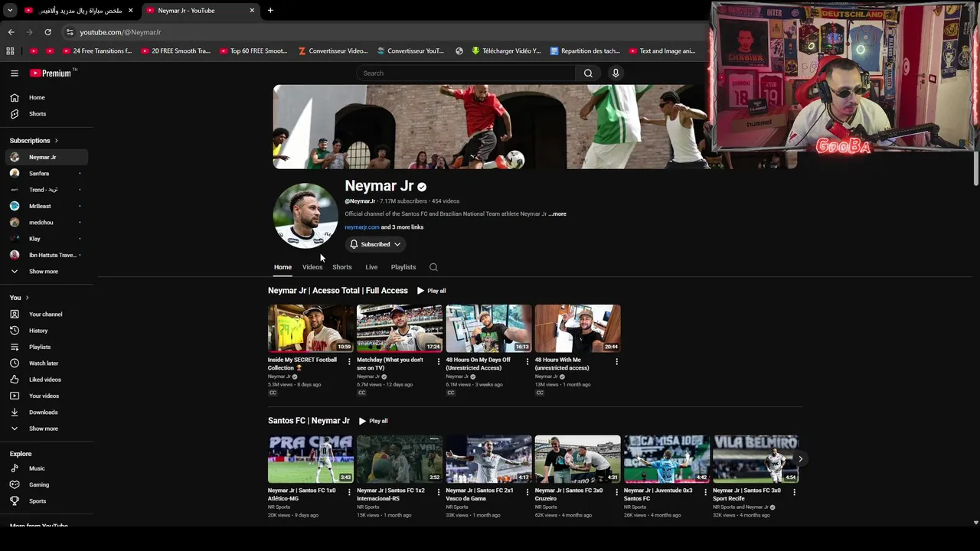The width and height of the screenshot is (980, 551).
Task: Open Santos FC 1x0 Atlético-MG thumbnail
Action: pos(311,459)
